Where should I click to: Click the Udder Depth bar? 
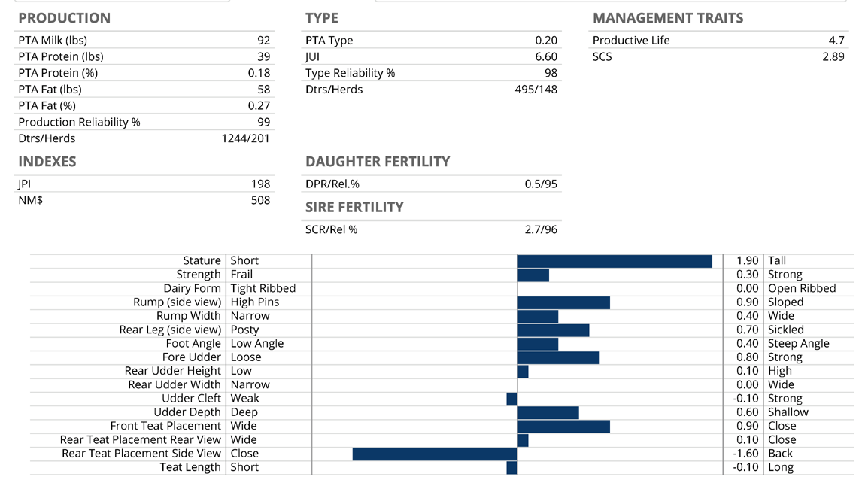click(548, 412)
